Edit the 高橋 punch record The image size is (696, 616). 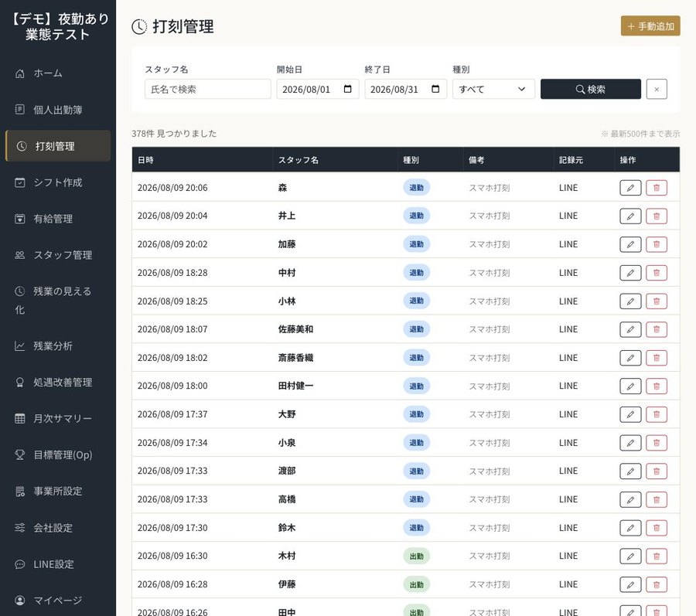coord(629,499)
